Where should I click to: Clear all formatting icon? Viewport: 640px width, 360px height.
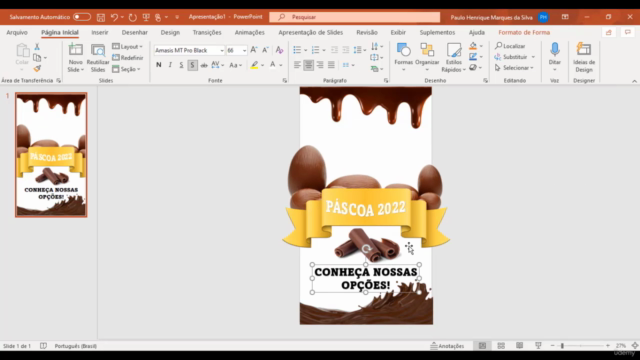pos(280,50)
